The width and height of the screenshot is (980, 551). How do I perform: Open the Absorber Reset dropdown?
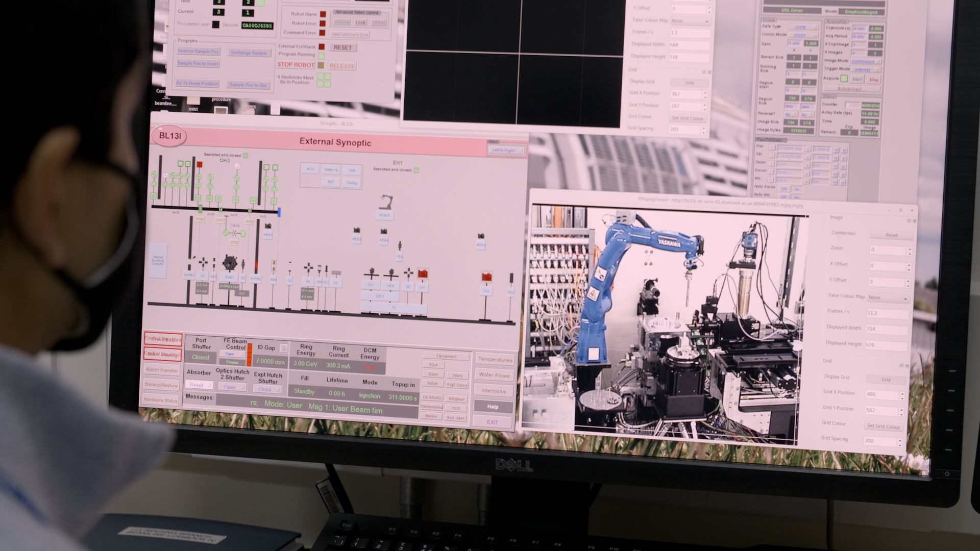click(199, 385)
